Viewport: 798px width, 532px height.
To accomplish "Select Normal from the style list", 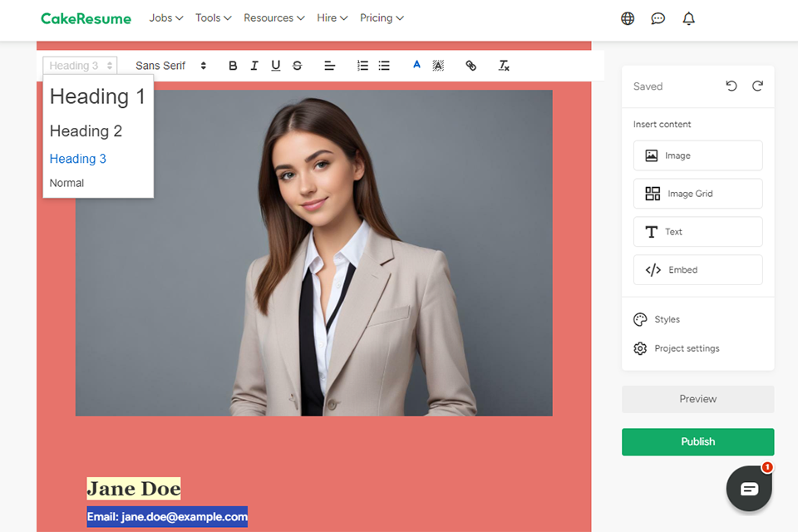I will [x=66, y=183].
